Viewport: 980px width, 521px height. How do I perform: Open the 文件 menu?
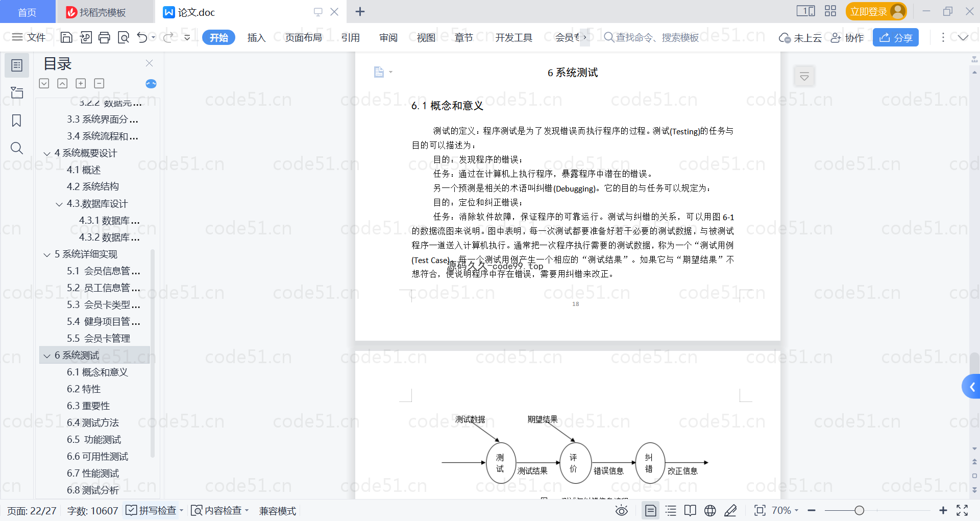(29, 37)
